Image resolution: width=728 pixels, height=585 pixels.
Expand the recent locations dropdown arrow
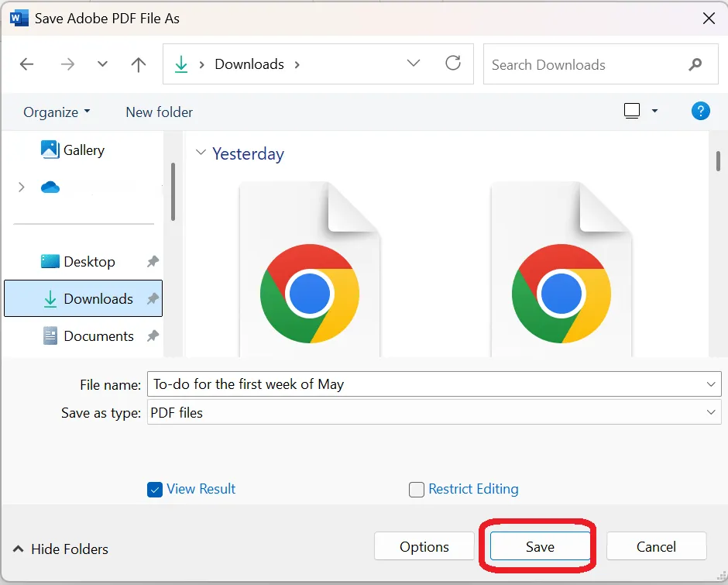pyautogui.click(x=102, y=64)
